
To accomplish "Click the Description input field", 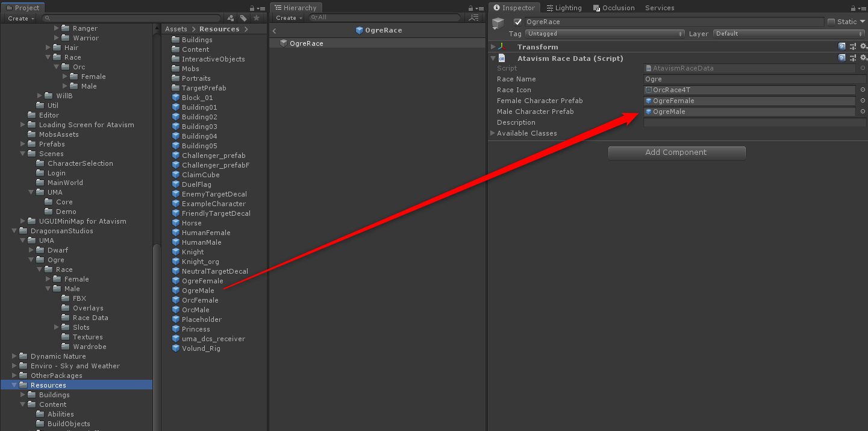I will [754, 122].
